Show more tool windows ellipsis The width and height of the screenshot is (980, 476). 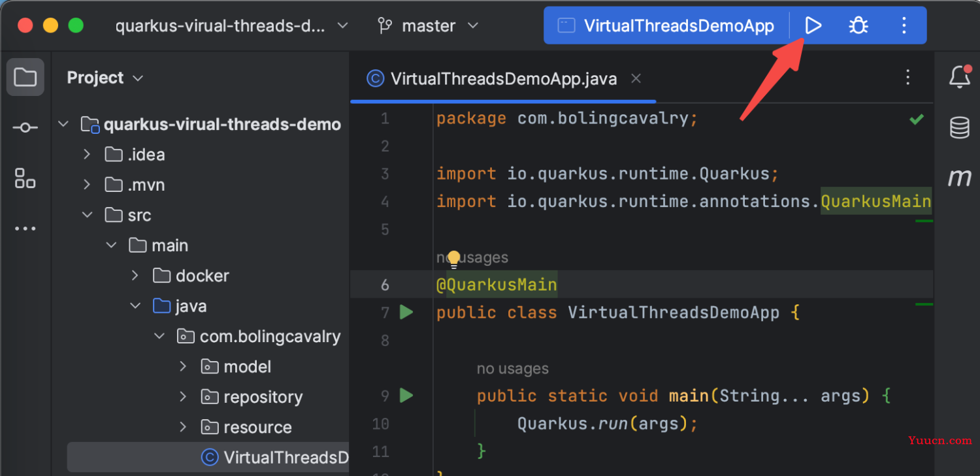[25, 229]
